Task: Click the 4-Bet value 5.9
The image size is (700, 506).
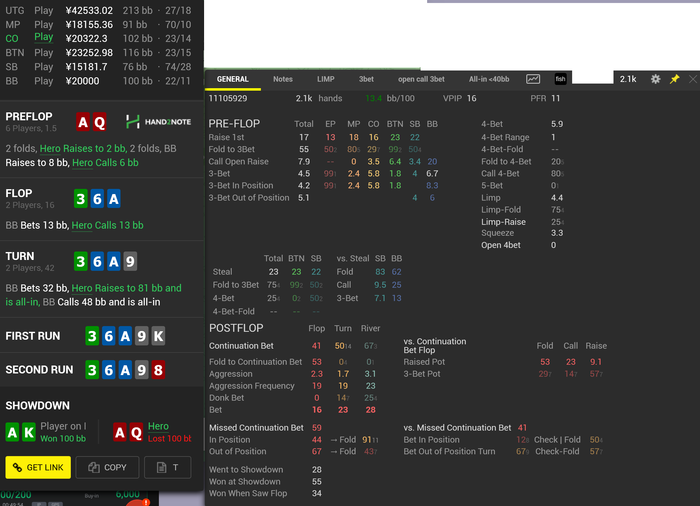Action: [557, 124]
